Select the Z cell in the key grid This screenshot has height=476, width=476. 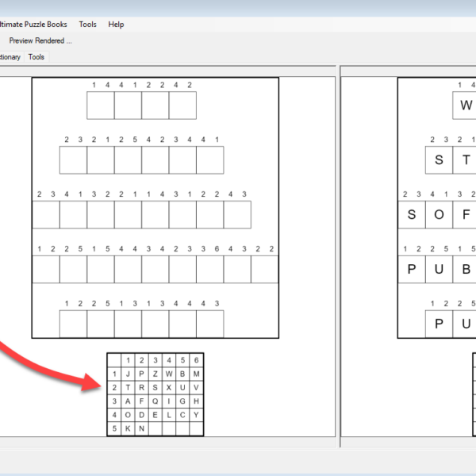coord(155,374)
